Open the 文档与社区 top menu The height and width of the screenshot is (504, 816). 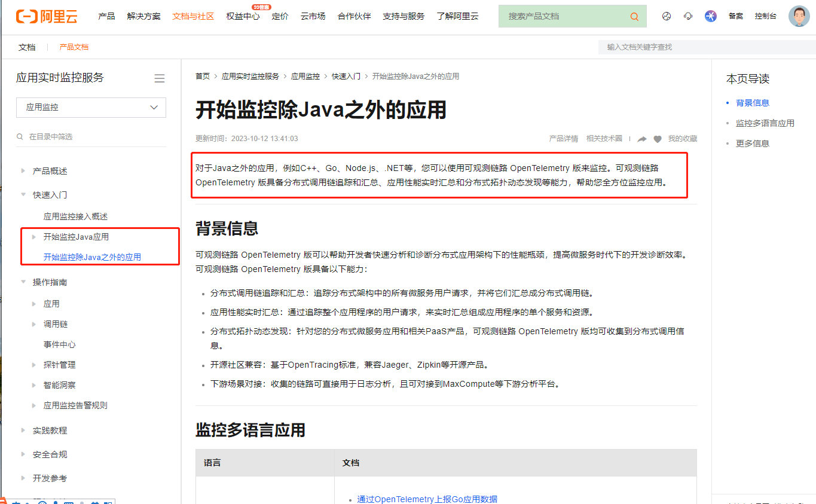[x=193, y=16]
